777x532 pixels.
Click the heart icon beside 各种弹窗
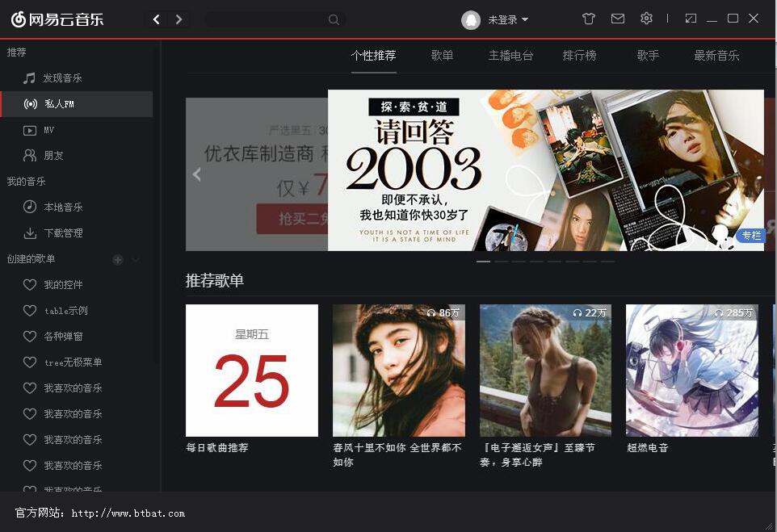click(30, 337)
